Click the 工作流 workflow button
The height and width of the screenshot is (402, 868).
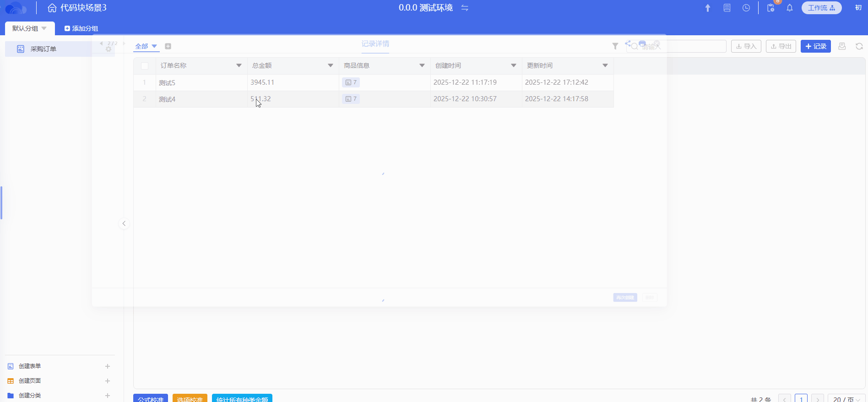[821, 8]
